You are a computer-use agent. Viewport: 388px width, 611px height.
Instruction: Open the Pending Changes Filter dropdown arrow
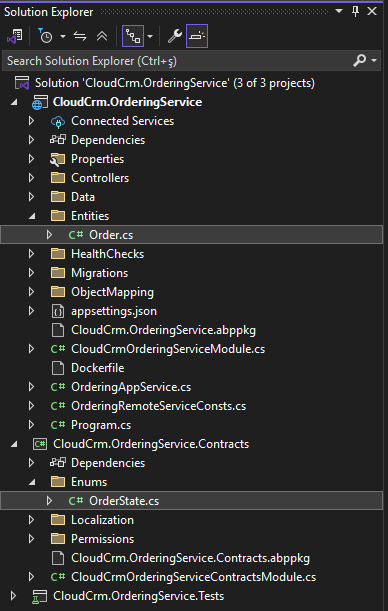pyautogui.click(x=63, y=37)
